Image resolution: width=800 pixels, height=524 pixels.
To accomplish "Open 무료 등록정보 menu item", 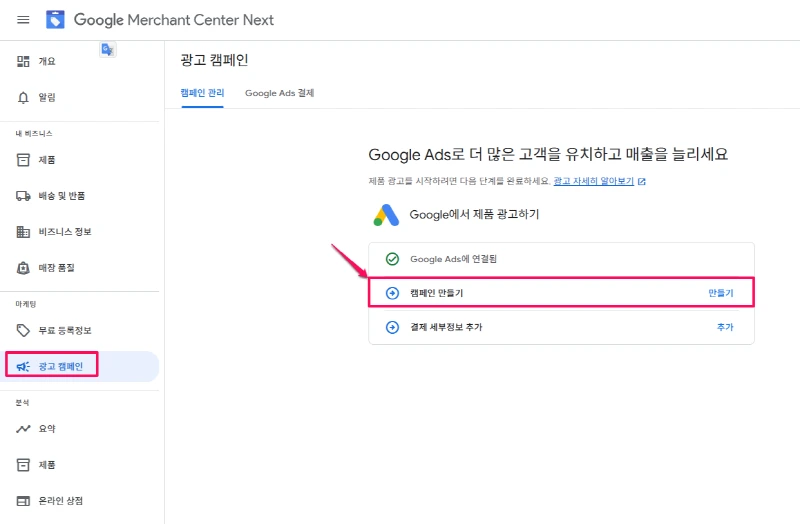I will tap(65, 331).
